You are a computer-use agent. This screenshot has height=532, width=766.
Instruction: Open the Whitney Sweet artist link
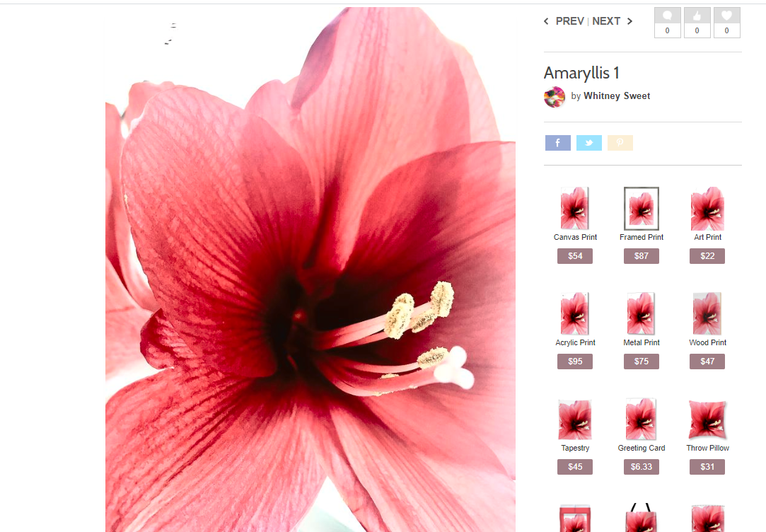point(616,96)
